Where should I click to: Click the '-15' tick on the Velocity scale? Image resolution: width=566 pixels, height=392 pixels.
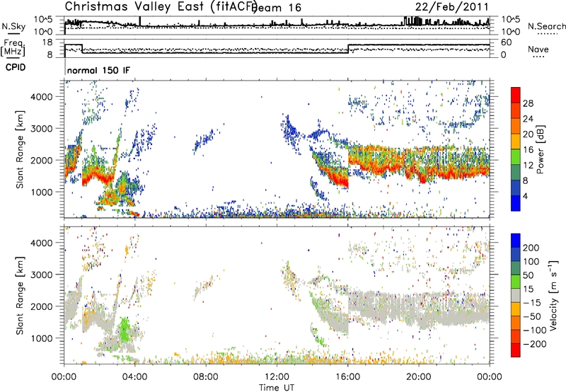(532, 303)
